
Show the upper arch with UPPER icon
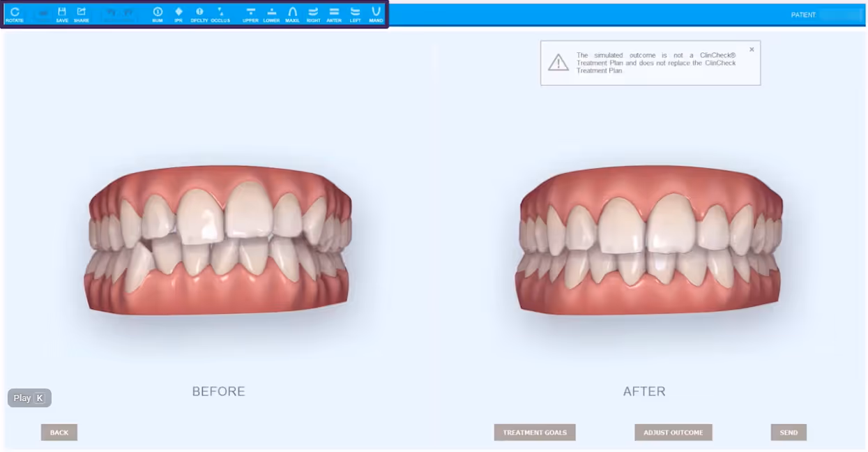pos(251,14)
